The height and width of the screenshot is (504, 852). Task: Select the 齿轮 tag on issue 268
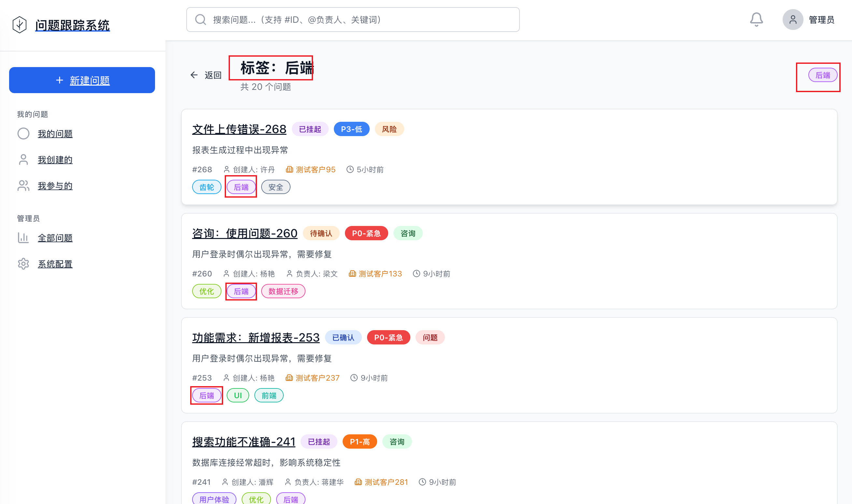[x=206, y=187]
